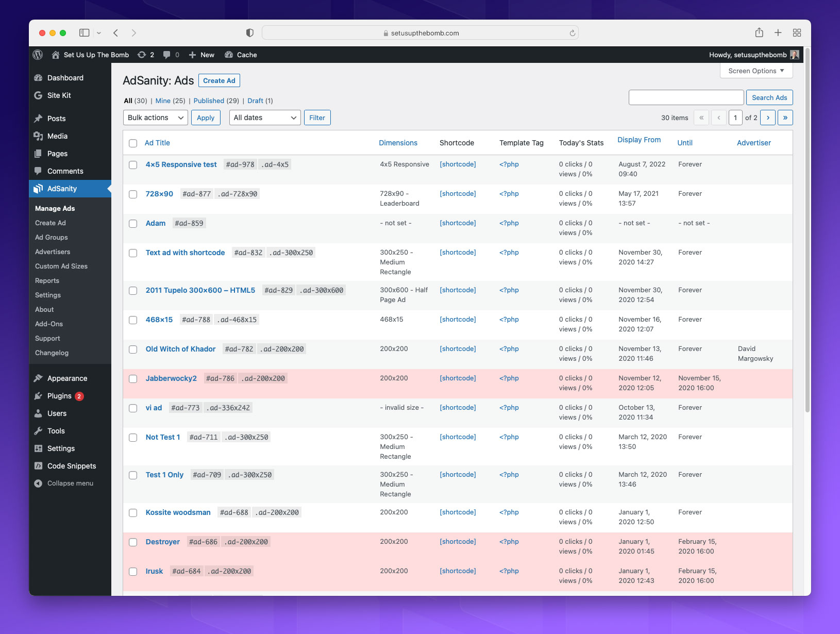The height and width of the screenshot is (634, 840).
Task: Select the AdSanity sidebar icon
Action: pos(39,189)
